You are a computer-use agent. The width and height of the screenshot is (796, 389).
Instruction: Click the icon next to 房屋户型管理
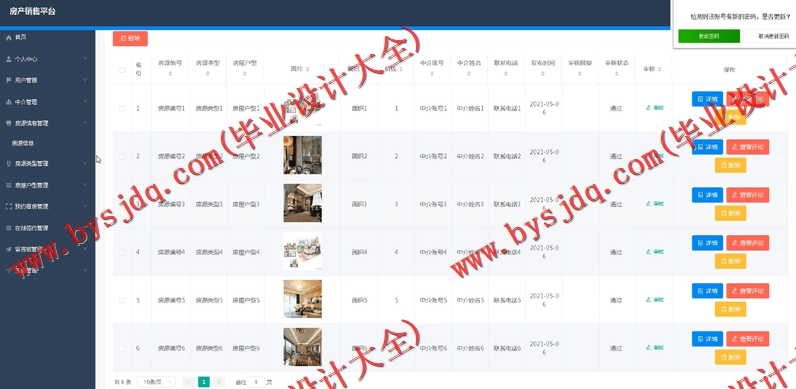(8, 185)
